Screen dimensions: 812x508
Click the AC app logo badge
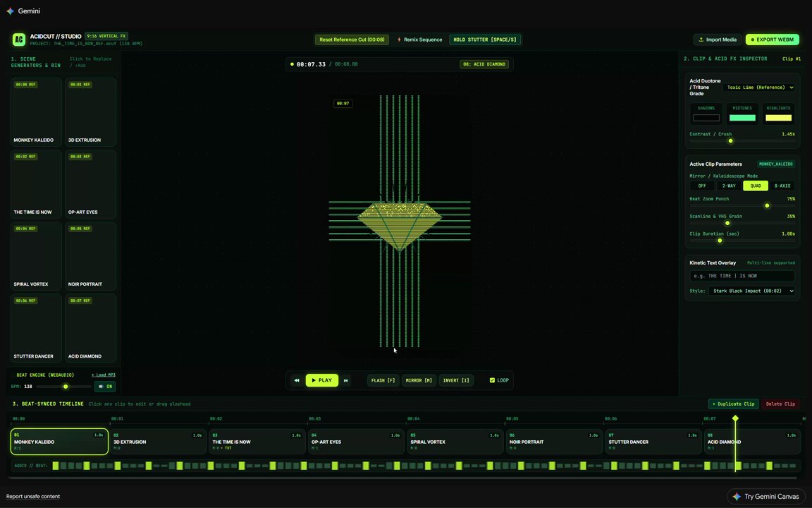pyautogui.click(x=18, y=40)
